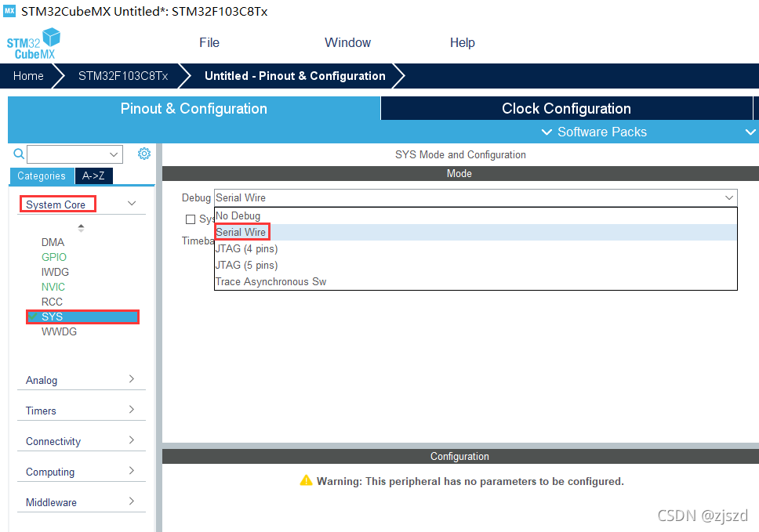Open the Window menu
The width and height of the screenshot is (759, 532).
click(x=347, y=42)
